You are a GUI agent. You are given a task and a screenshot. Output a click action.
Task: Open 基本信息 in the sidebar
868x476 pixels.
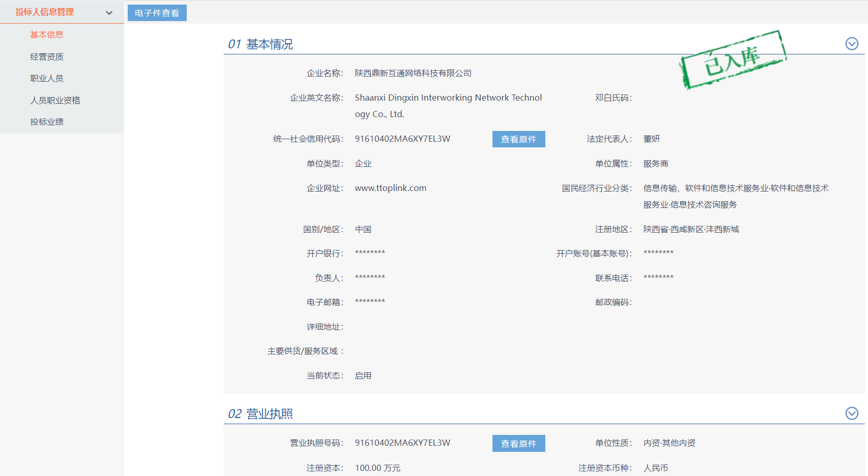[x=47, y=34]
